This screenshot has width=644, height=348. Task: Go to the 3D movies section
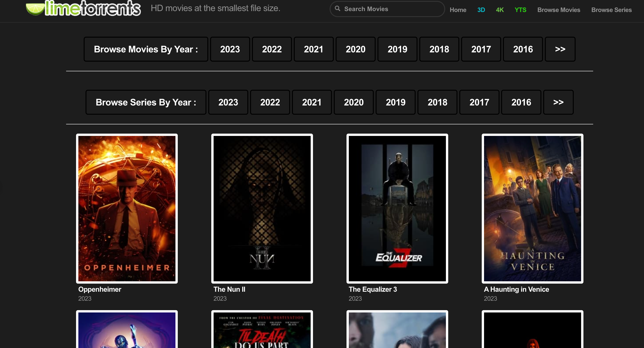[481, 10]
